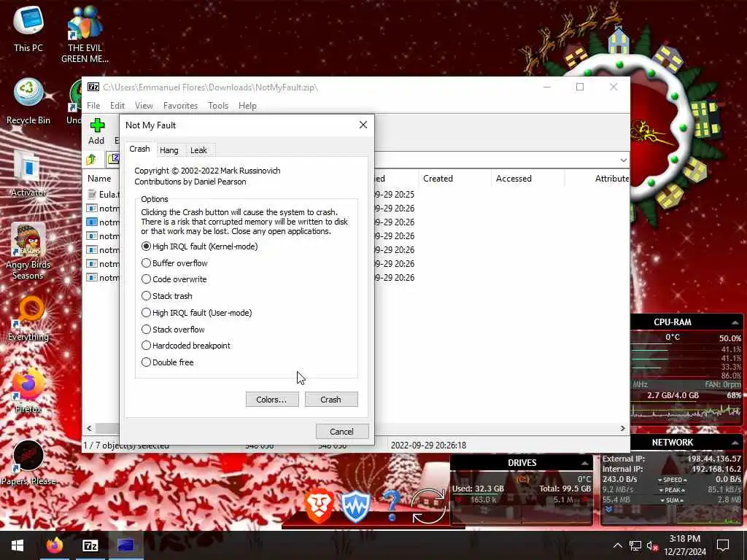The height and width of the screenshot is (560, 747).
Task: Choose the Hardcoded breakpoint option
Action: 186,345
